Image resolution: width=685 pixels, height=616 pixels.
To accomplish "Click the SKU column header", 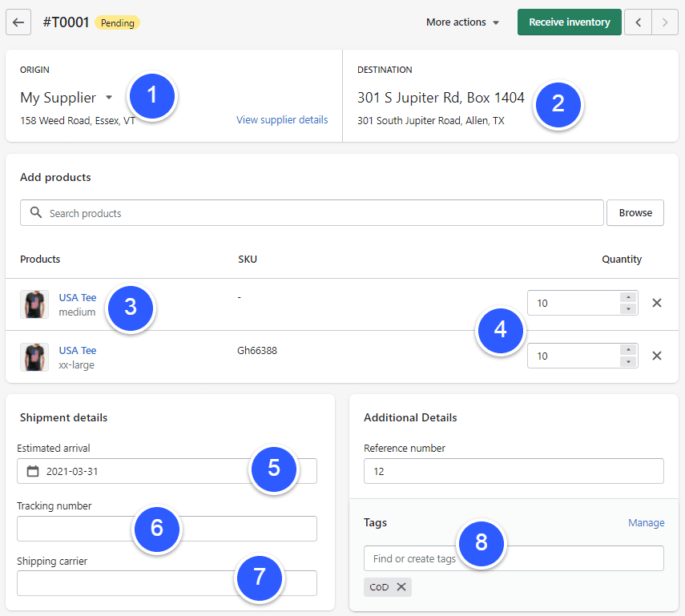I will click(248, 259).
